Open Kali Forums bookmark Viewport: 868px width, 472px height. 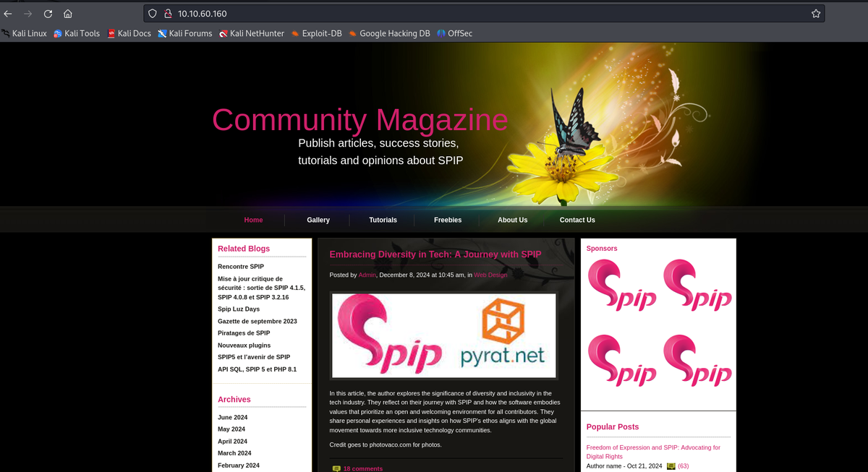click(x=185, y=33)
